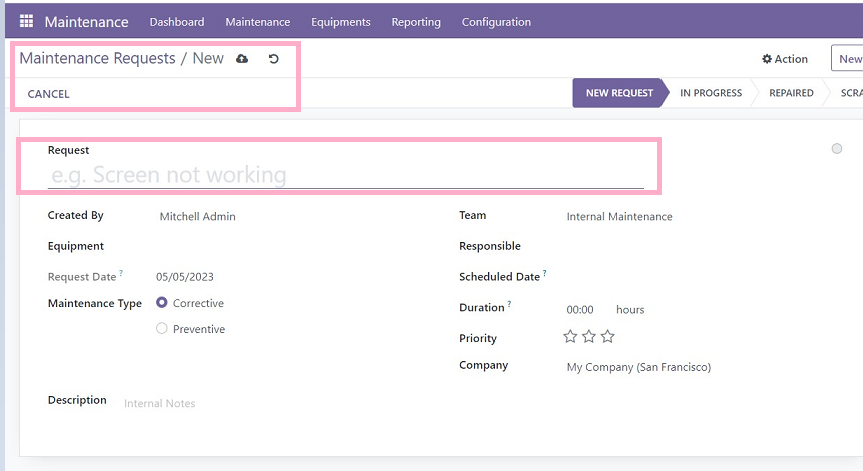
Task: Select Preventive maintenance type
Action: [161, 328]
